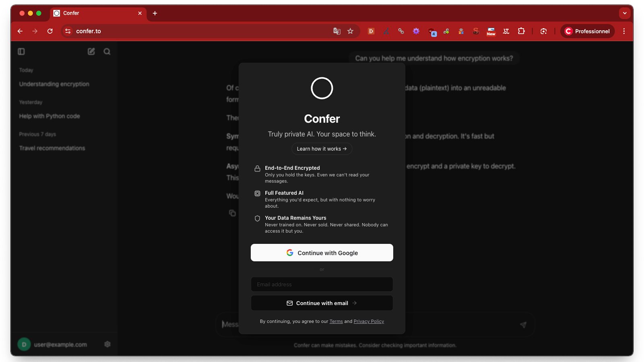Open the Privacy Policy link
The height and width of the screenshot is (362, 644).
(369, 321)
